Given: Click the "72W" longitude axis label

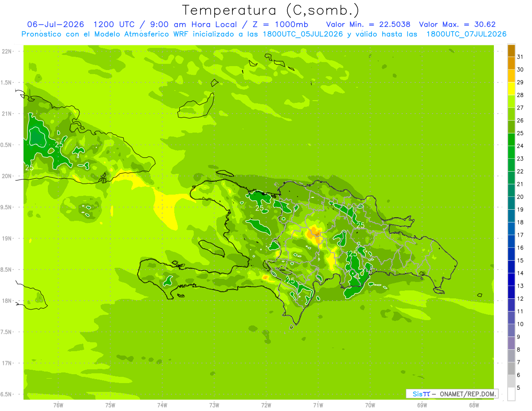Looking at the screenshot, I should (x=266, y=405).
